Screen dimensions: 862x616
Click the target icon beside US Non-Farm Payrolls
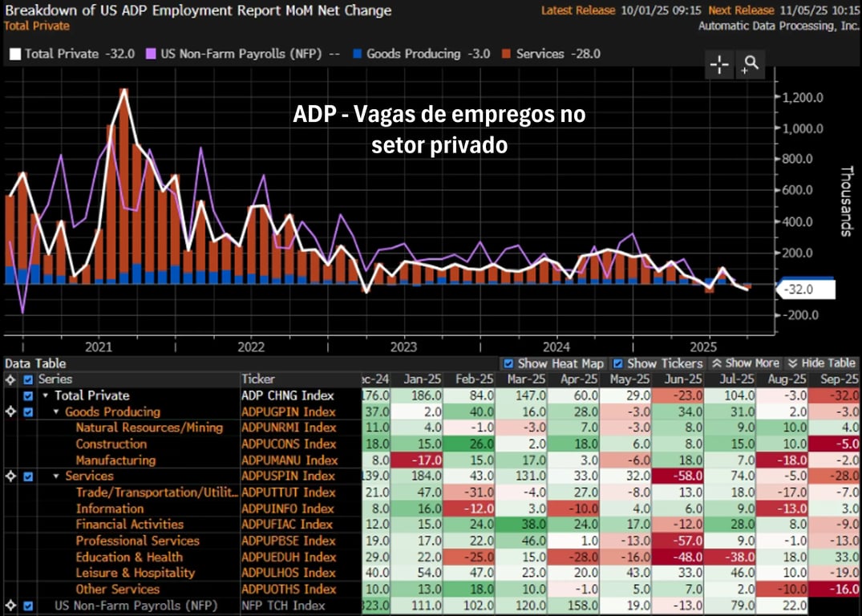tap(10, 605)
